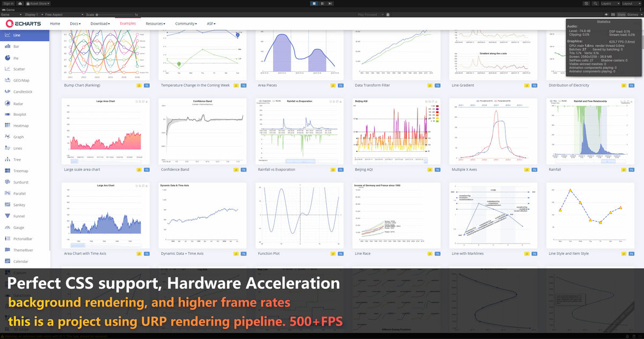
Task: Open the Beijing AQI example link
Action: pos(364,169)
